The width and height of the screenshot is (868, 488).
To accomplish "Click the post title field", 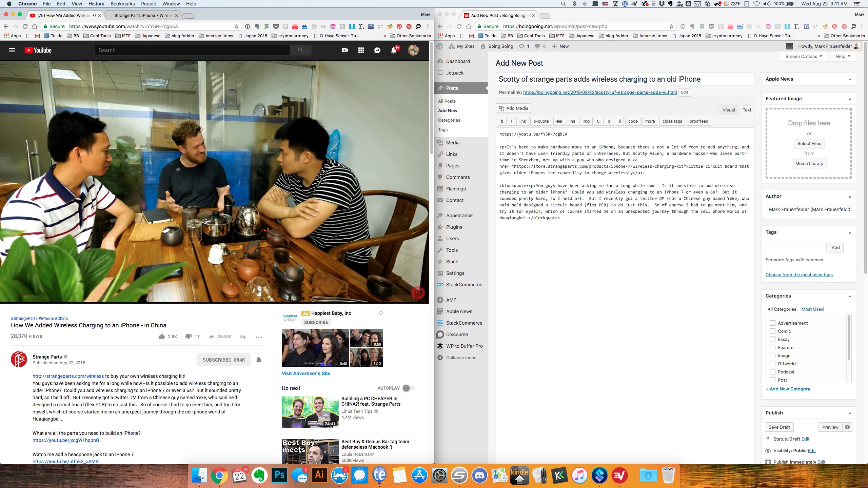I will (625, 79).
